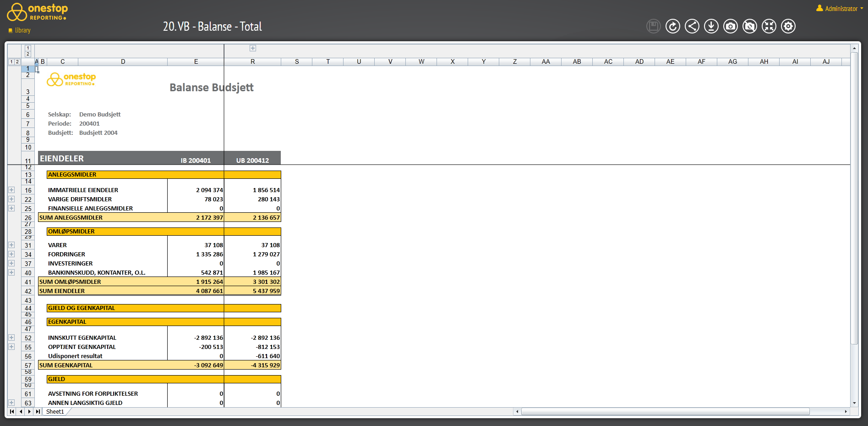Click the horizontal scrollbar thumb
Screen dimensions: 868x426
click(665, 412)
